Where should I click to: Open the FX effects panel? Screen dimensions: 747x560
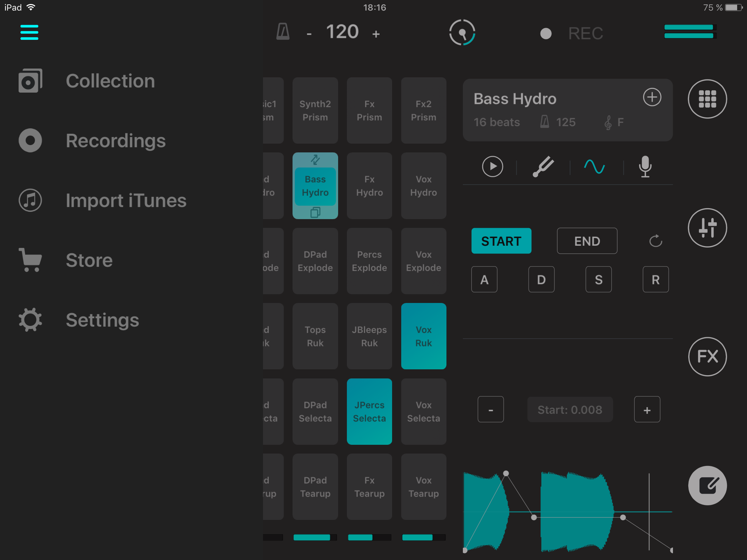pyautogui.click(x=707, y=357)
